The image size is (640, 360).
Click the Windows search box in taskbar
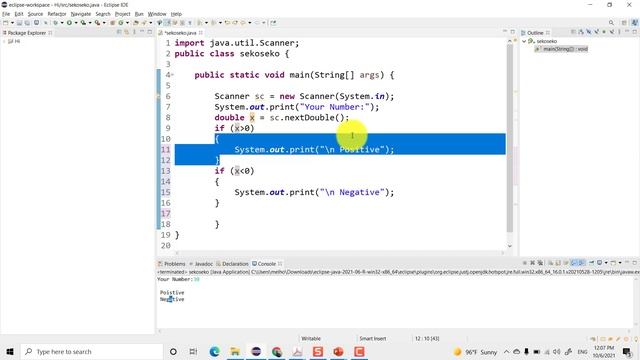coord(91,351)
